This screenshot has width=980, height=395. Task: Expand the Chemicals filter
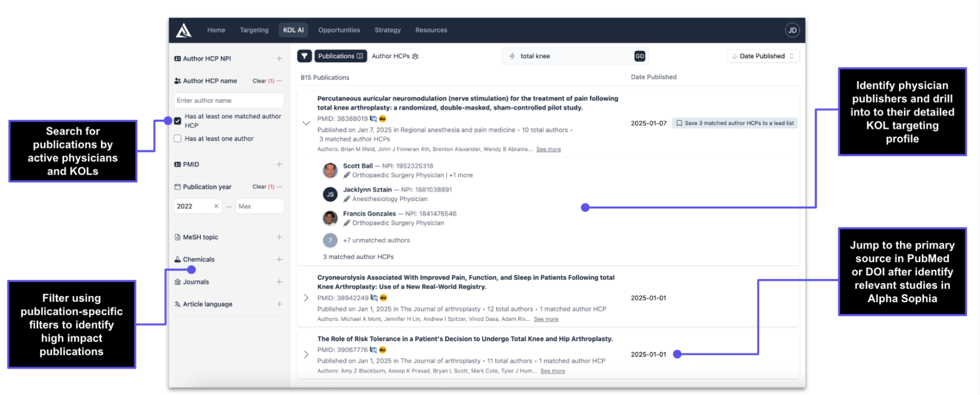pyautogui.click(x=279, y=260)
